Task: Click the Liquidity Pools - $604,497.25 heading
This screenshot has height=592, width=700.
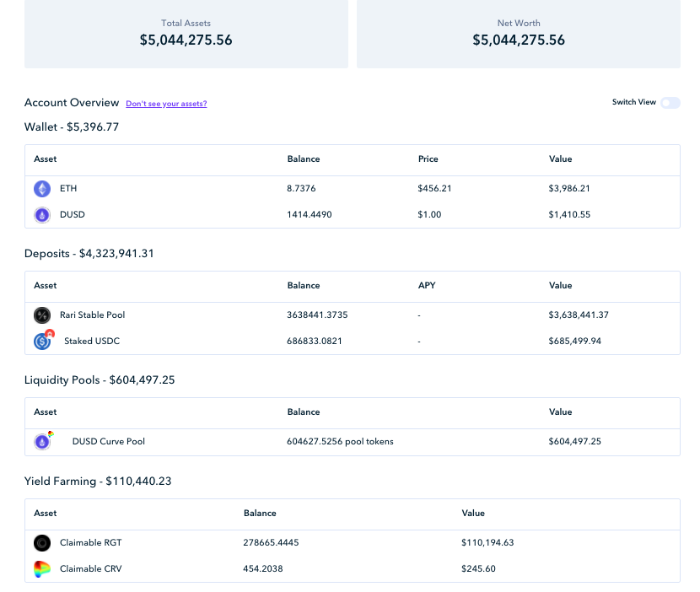Action: 100,380
